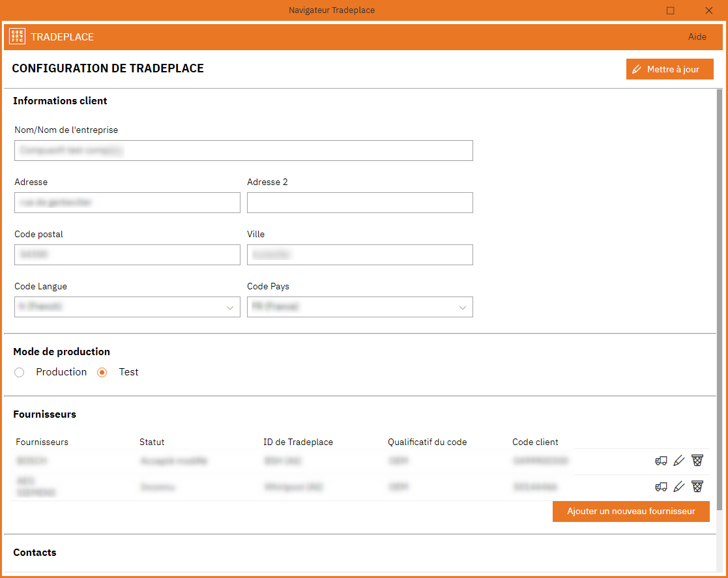Viewport: 728px width, 578px height.
Task: Open the Code Langue dropdown
Action: point(229,307)
